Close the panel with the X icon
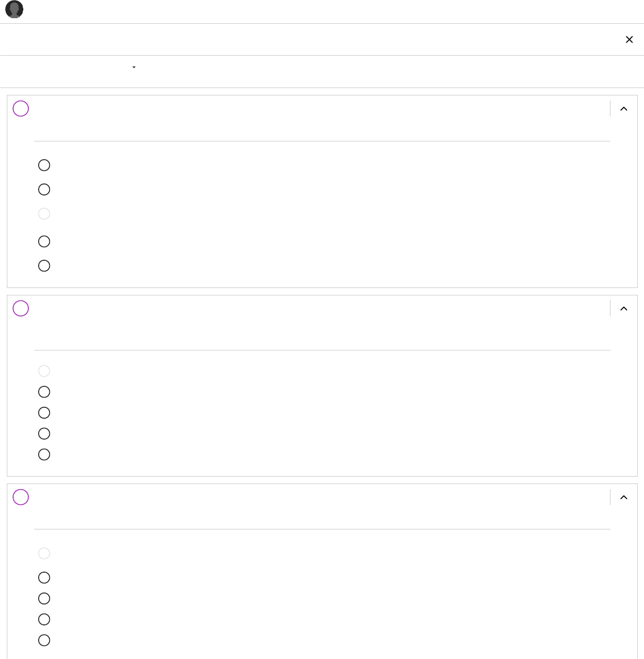 pos(629,40)
